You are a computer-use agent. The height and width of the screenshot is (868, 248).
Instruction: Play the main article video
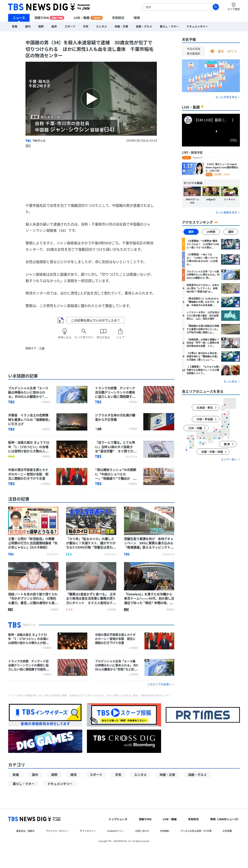(91, 98)
